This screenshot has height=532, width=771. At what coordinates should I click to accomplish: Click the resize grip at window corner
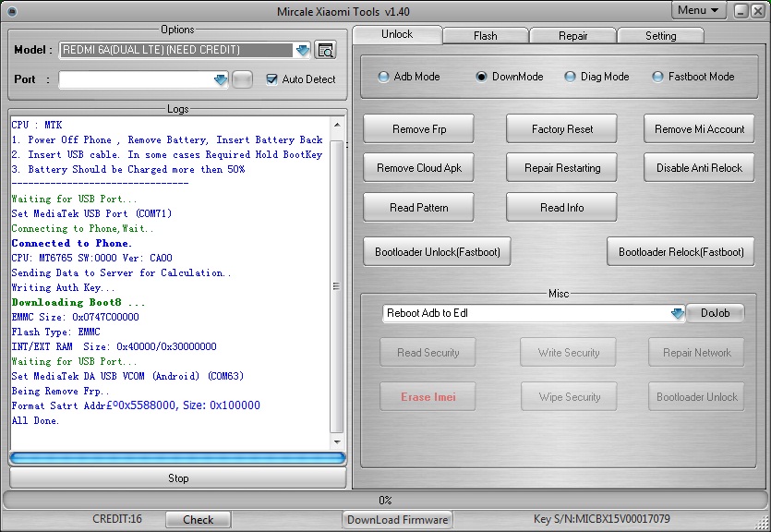pyautogui.click(x=762, y=524)
